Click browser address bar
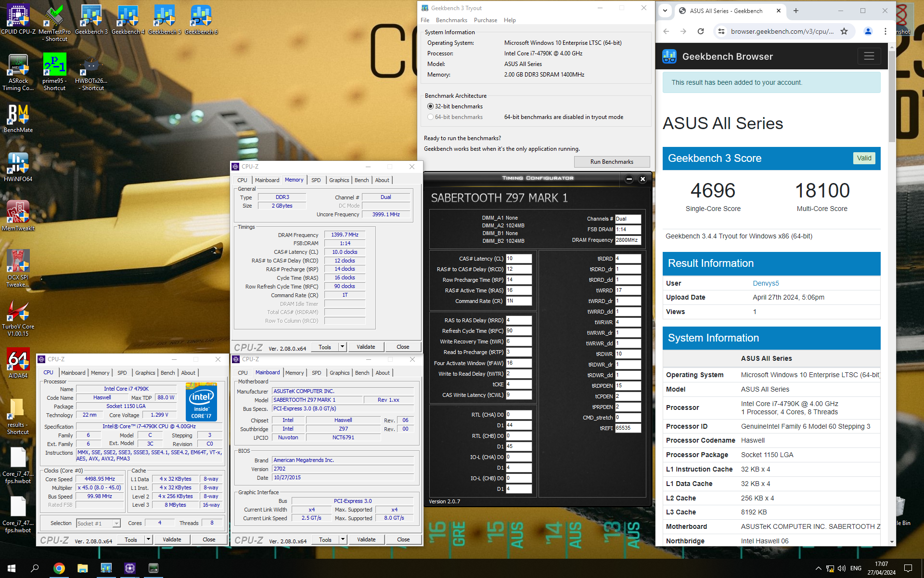 [782, 31]
